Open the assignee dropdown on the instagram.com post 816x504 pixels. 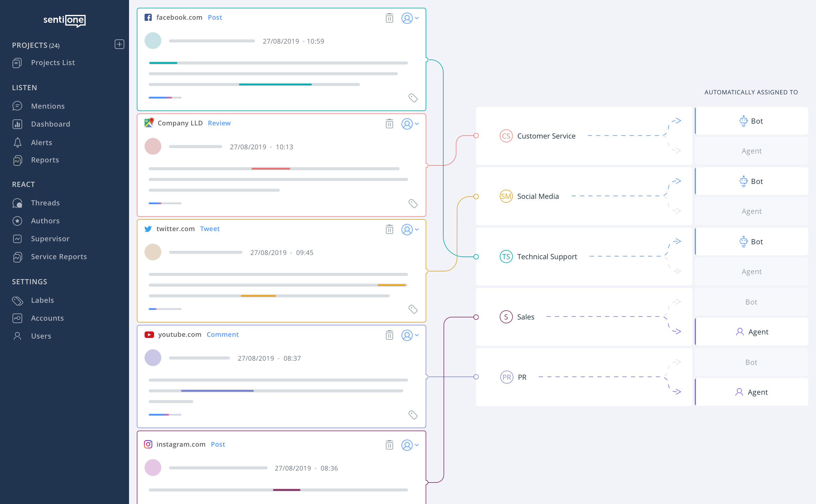point(409,445)
